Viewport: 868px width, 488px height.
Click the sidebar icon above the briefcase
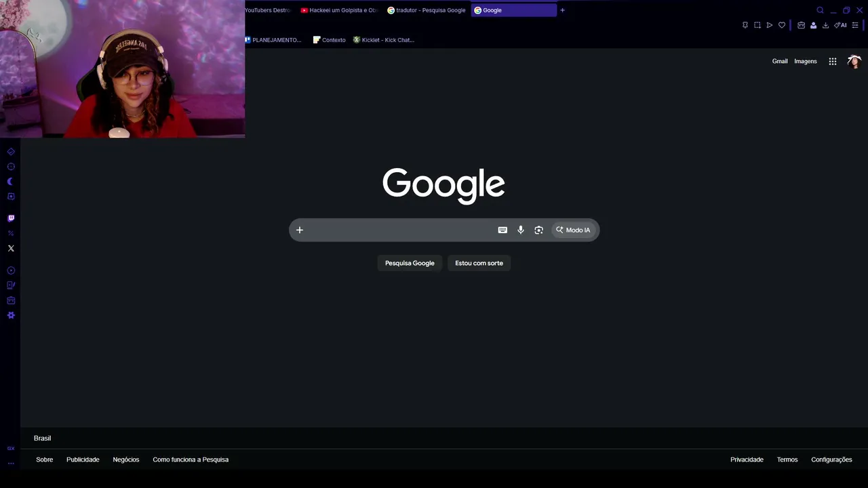tap(11, 285)
